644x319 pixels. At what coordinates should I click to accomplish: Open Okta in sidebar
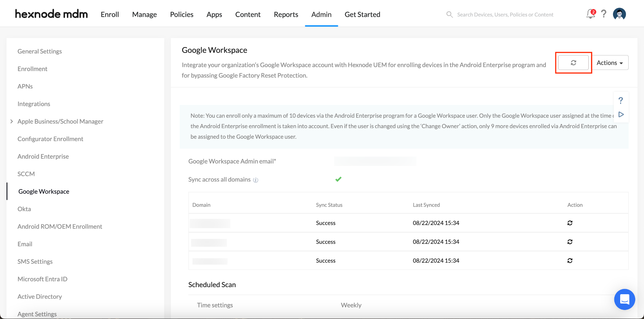point(24,209)
